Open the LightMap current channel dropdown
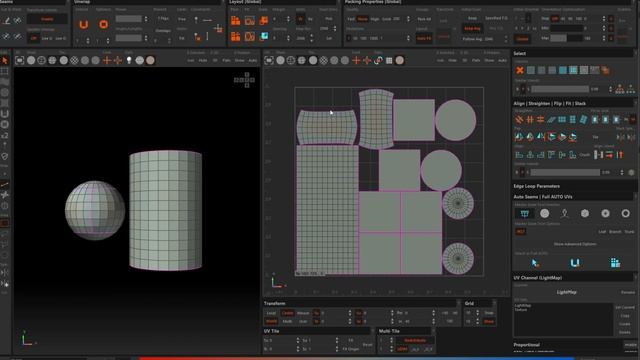Viewport: 640px width, 360px height. click(566, 292)
